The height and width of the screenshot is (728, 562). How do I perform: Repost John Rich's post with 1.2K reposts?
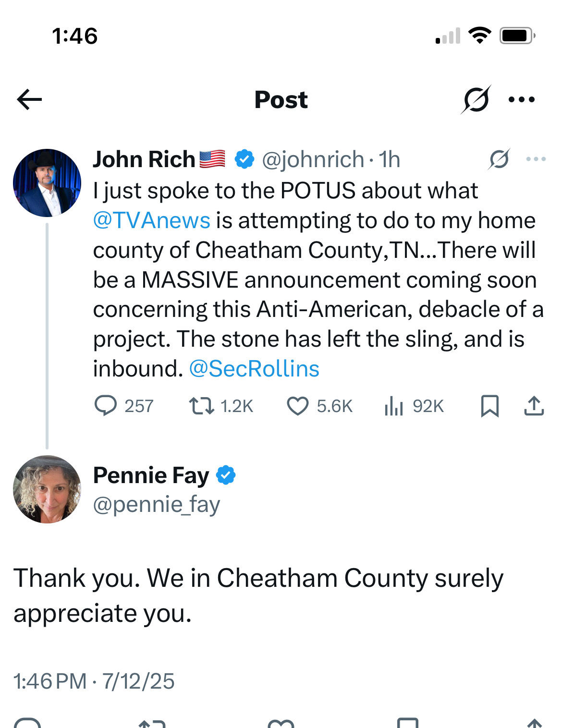(221, 406)
